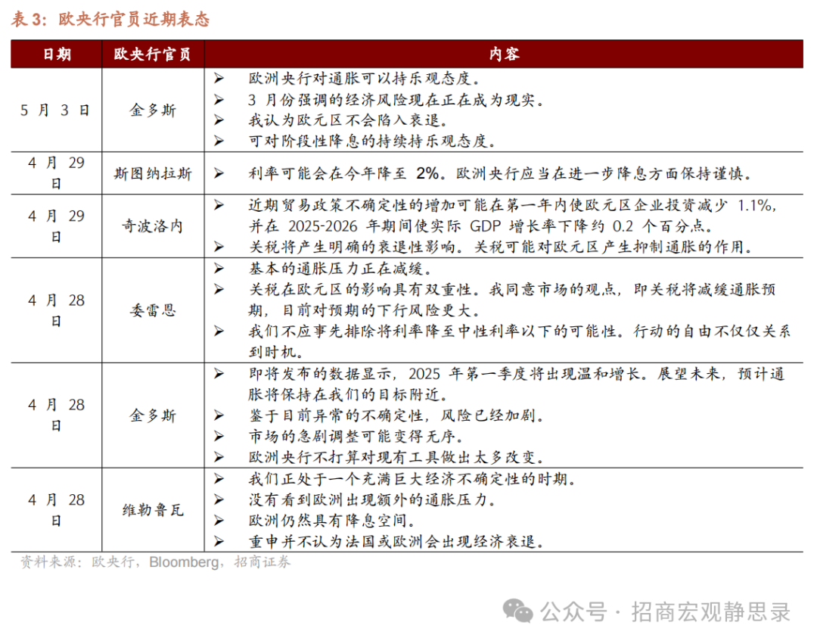Click the line 欧洲央行对通胀可以持乐观态度
The height and width of the screenshot is (644, 817).
364,79
